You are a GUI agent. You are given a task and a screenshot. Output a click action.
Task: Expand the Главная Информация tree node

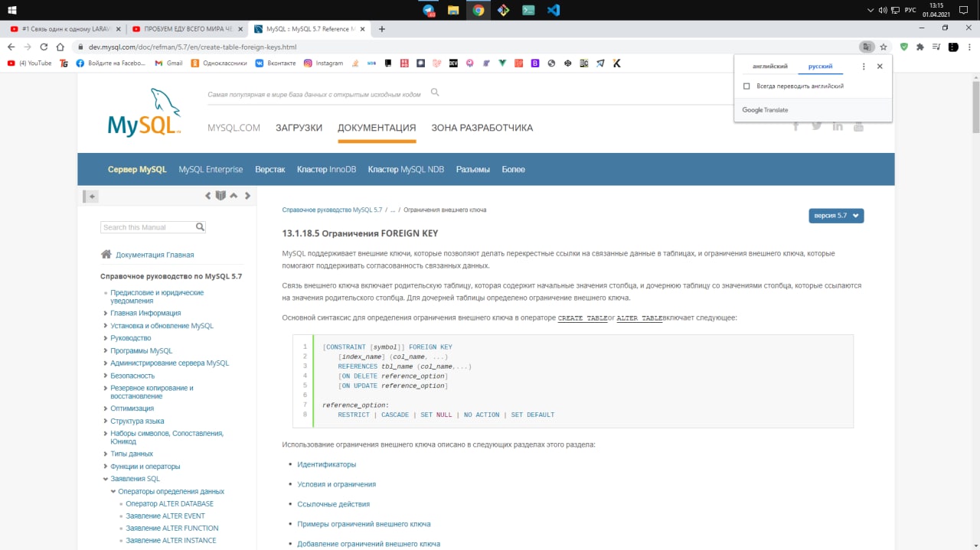point(105,313)
